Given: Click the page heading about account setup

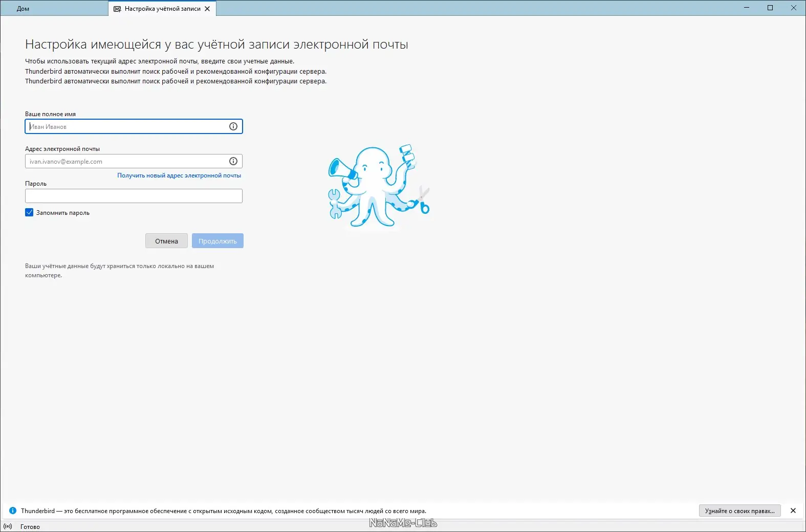Looking at the screenshot, I should click(216, 45).
